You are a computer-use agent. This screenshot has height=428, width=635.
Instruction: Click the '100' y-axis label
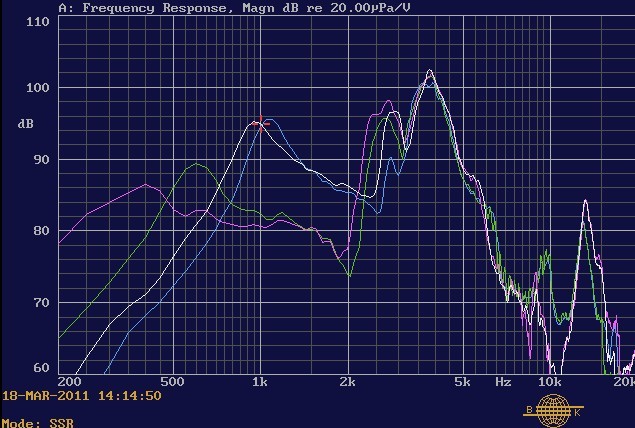38,87
